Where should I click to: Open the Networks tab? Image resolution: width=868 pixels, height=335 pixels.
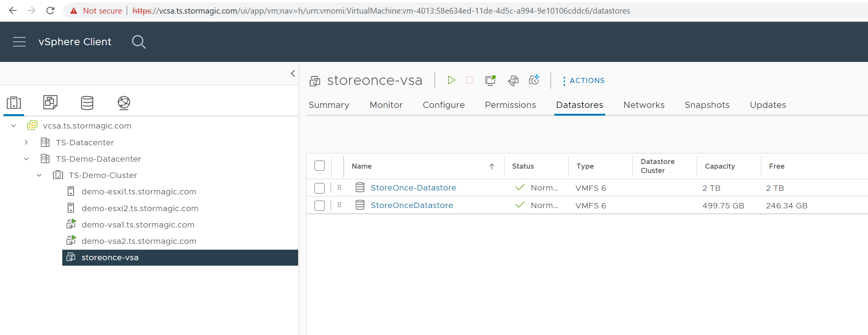pos(644,105)
